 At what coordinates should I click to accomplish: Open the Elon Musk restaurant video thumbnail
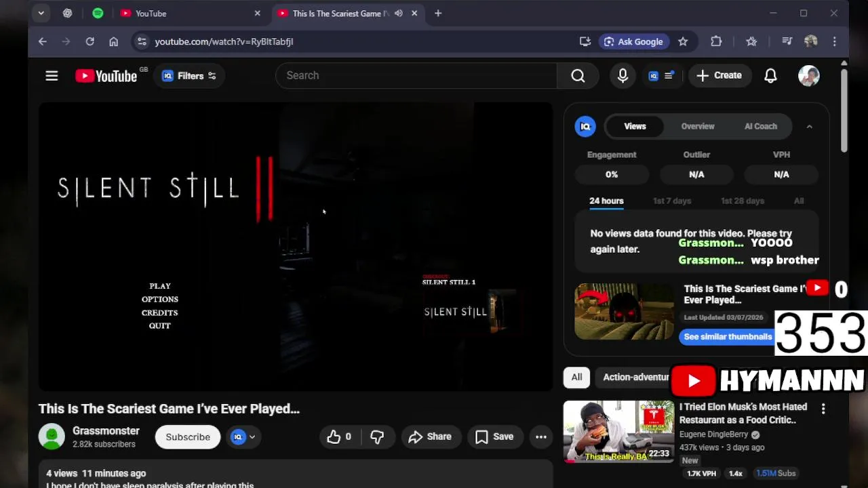coord(618,431)
